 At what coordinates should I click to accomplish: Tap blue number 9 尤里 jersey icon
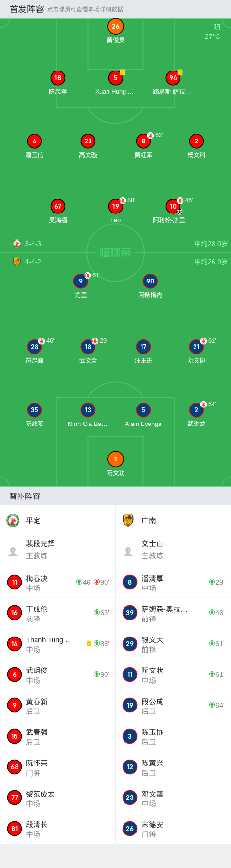pyautogui.click(x=81, y=281)
